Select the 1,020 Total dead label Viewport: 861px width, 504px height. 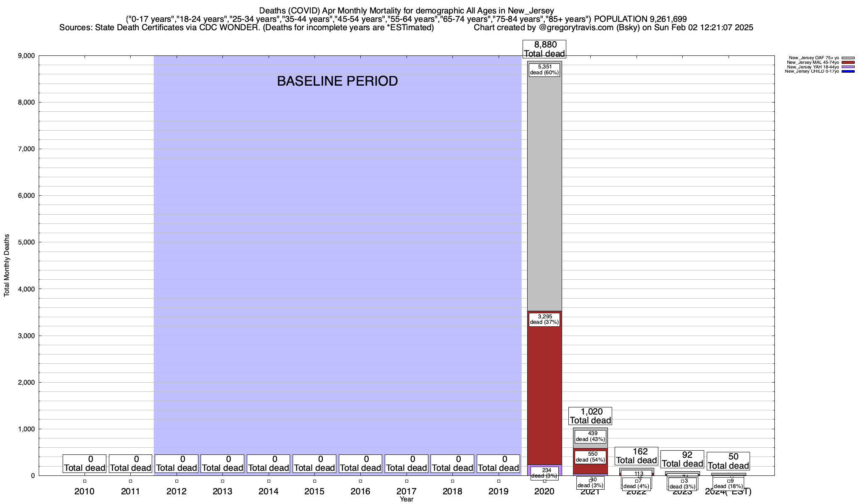click(590, 416)
